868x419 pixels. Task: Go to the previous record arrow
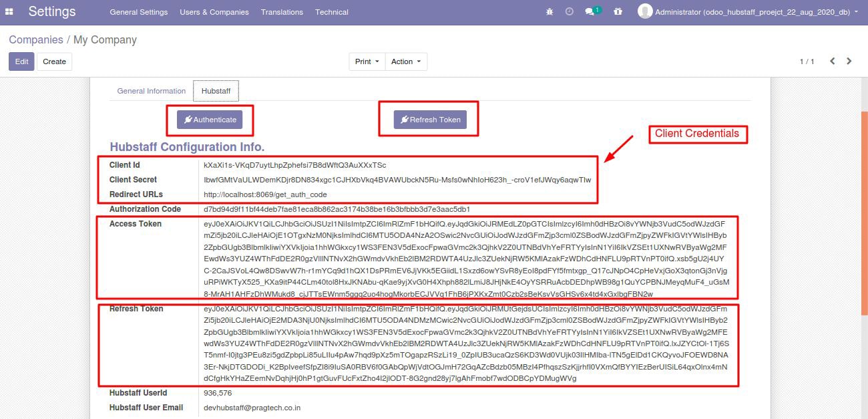point(832,61)
